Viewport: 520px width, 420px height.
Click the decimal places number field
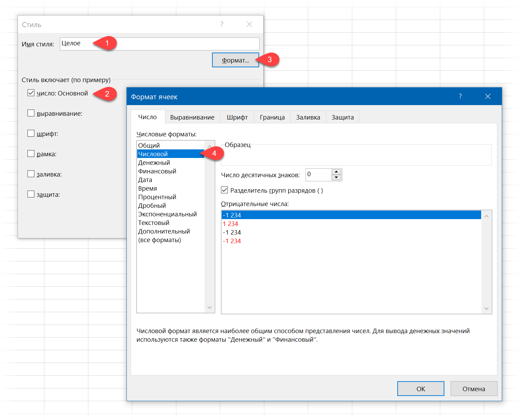[x=319, y=174]
